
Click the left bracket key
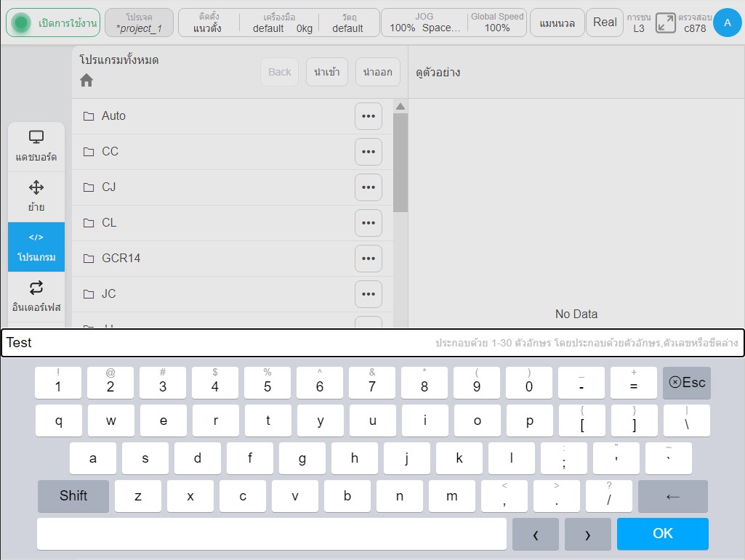click(x=582, y=421)
